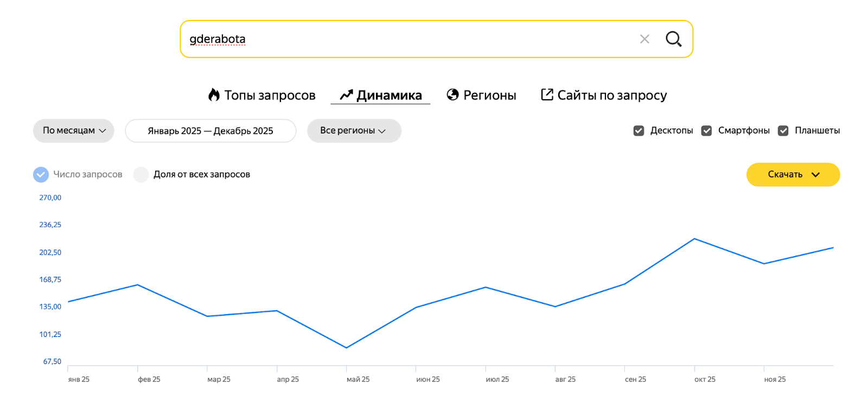The width and height of the screenshot is (868, 395).
Task: Open the Январь 2025 — Декабрь 2025 date range picker
Action: coord(210,131)
